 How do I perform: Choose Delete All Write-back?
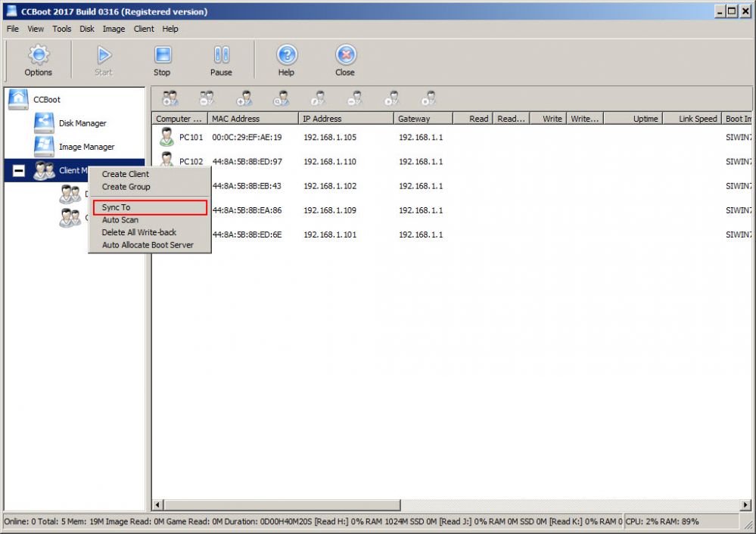click(138, 232)
